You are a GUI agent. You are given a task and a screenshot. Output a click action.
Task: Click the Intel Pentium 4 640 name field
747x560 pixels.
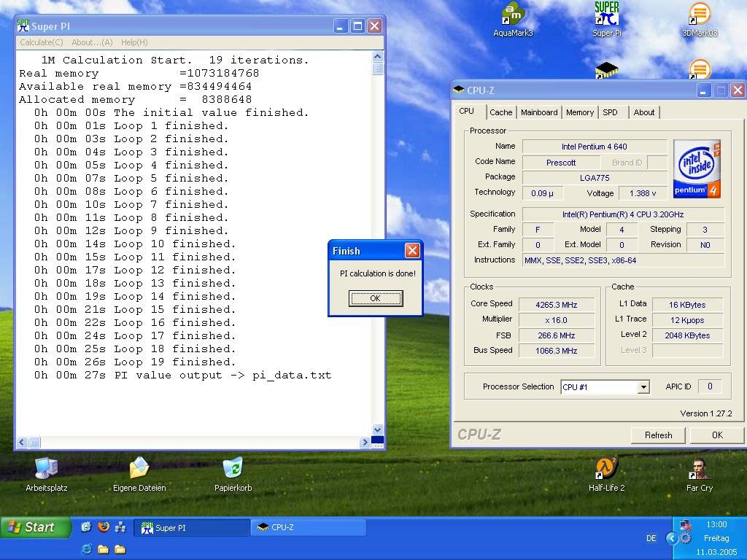point(595,147)
